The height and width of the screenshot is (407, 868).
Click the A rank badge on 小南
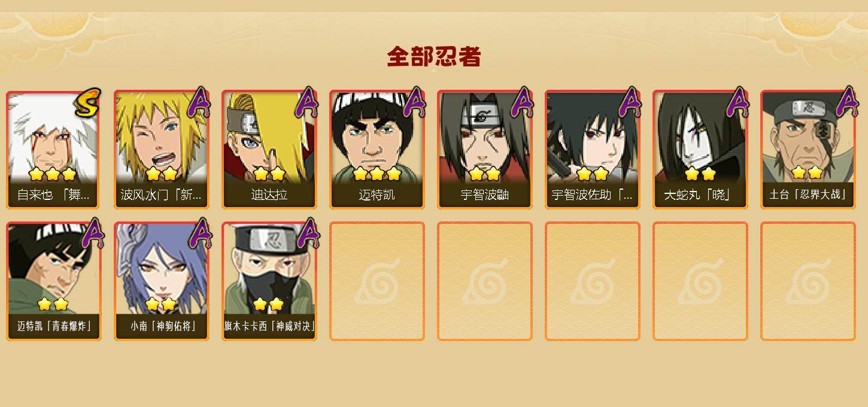click(x=200, y=233)
